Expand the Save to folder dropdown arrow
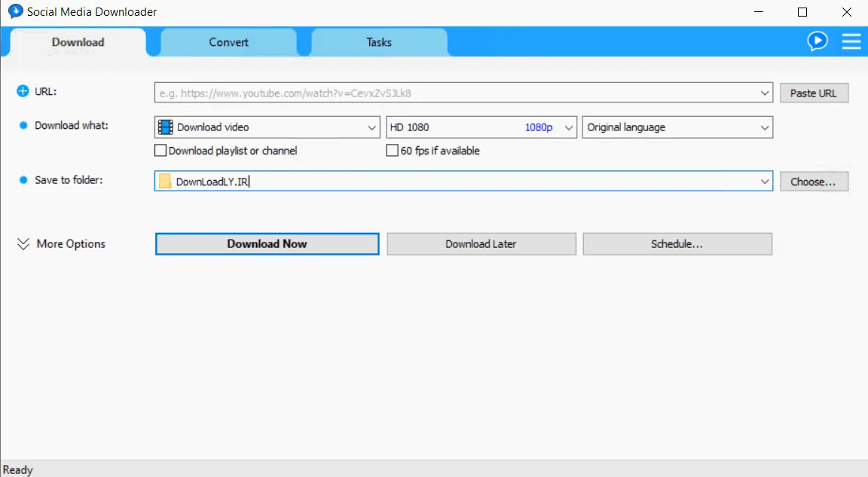Screen dimensions: 868x477 765,182
